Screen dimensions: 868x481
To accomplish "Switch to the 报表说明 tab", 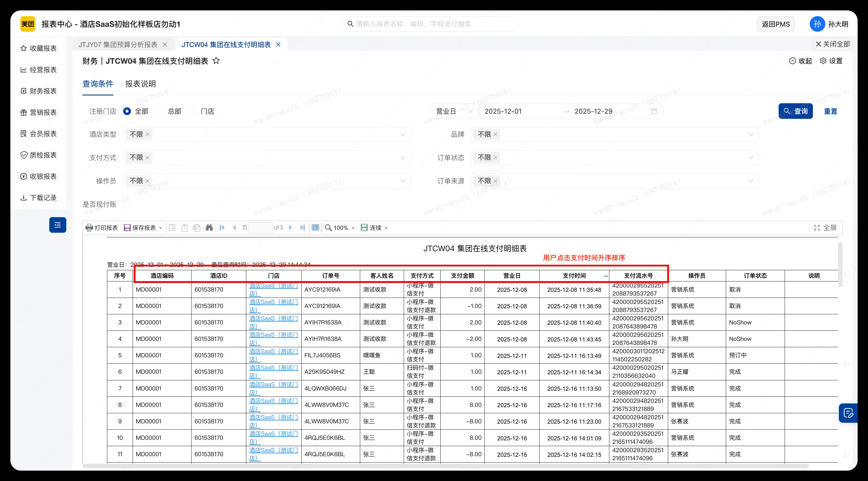I will pos(140,84).
